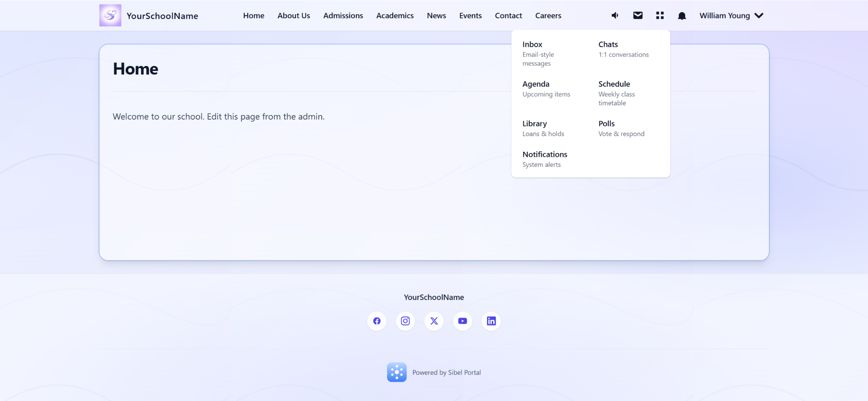This screenshot has height=401, width=868.
Task: Open the LinkedIn social link
Action: click(491, 321)
